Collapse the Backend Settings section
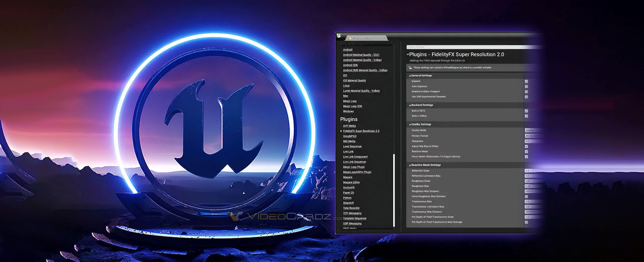The image size is (644, 262). (410, 105)
